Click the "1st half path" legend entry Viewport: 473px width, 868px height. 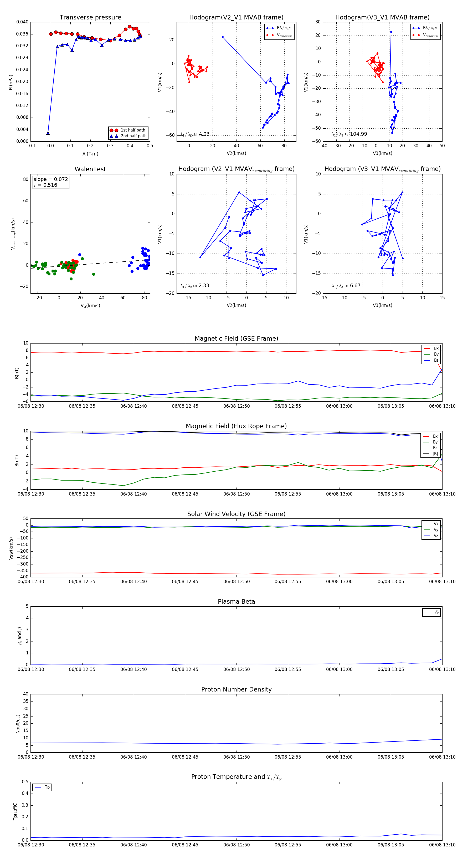[128, 130]
